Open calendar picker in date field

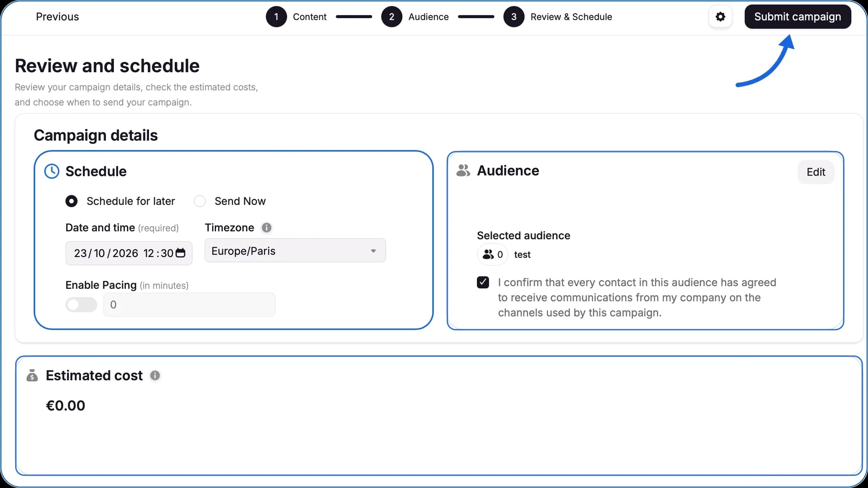point(180,253)
